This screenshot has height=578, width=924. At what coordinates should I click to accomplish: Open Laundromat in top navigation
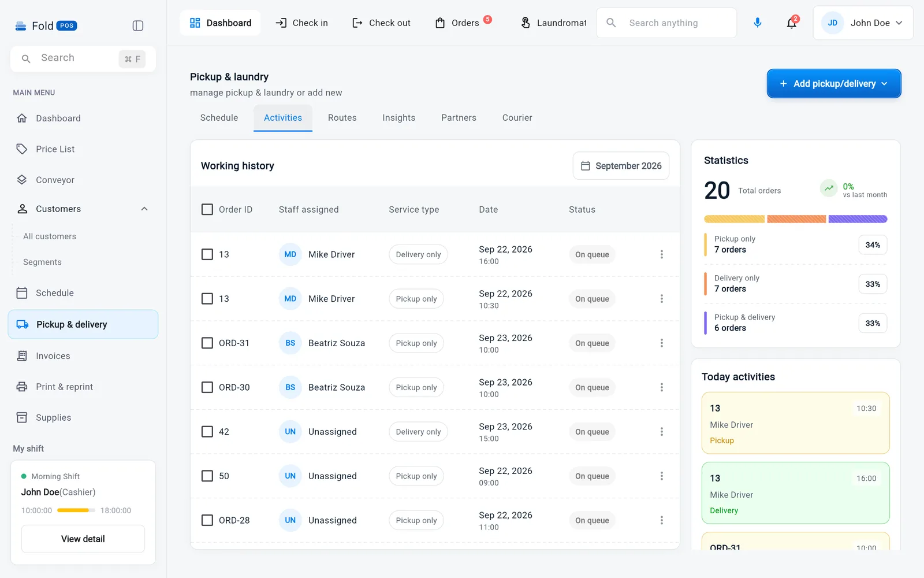[x=553, y=23]
